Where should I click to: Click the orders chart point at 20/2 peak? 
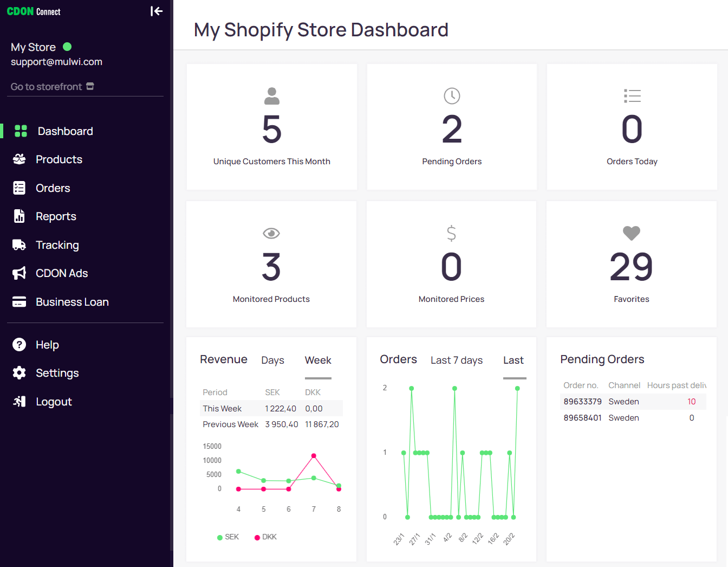tap(517, 388)
